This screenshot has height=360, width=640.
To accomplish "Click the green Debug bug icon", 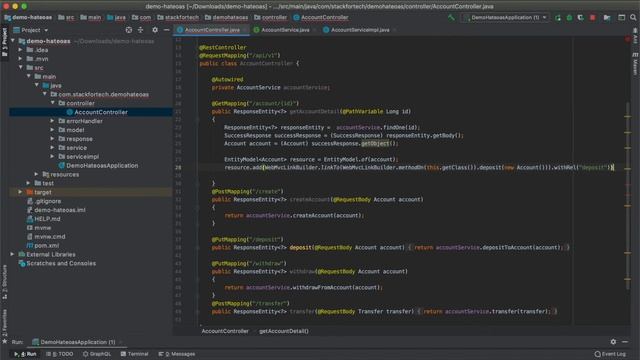I will click(569, 18).
